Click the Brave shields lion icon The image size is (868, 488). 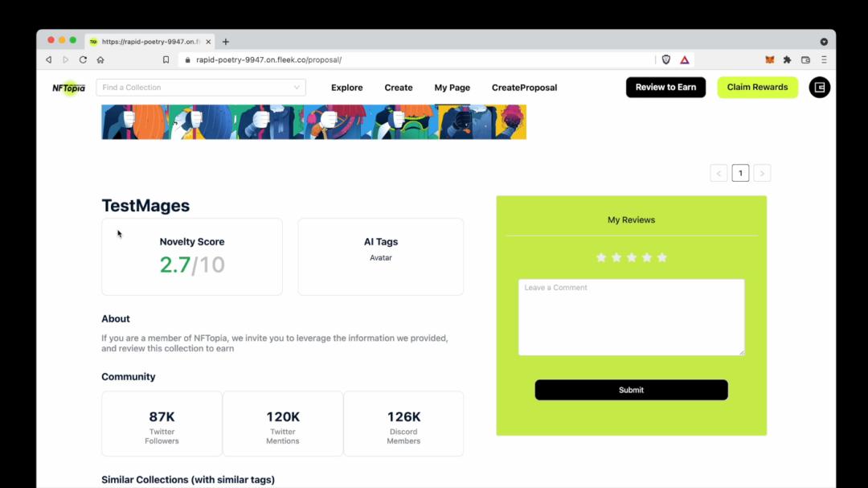point(665,59)
